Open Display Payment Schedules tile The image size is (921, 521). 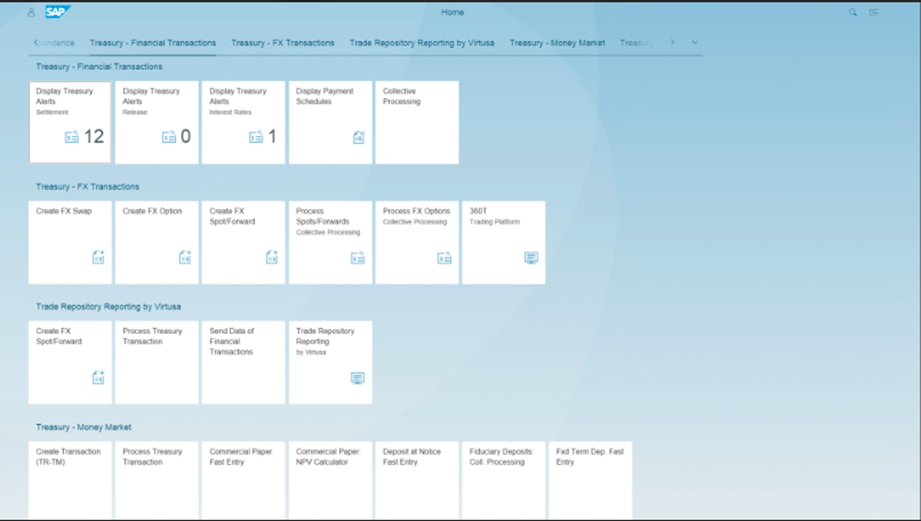tap(330, 122)
